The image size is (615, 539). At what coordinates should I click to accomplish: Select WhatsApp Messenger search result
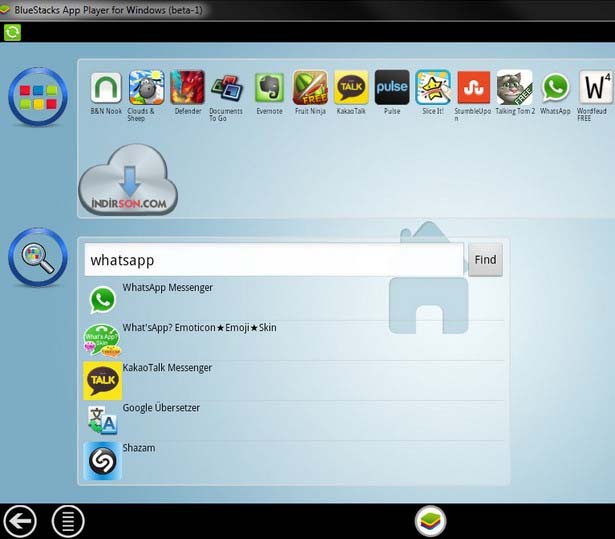[293, 300]
